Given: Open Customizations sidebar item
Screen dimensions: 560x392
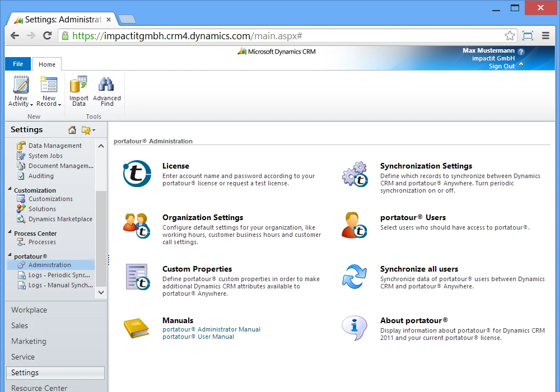Looking at the screenshot, I should (x=50, y=199).
